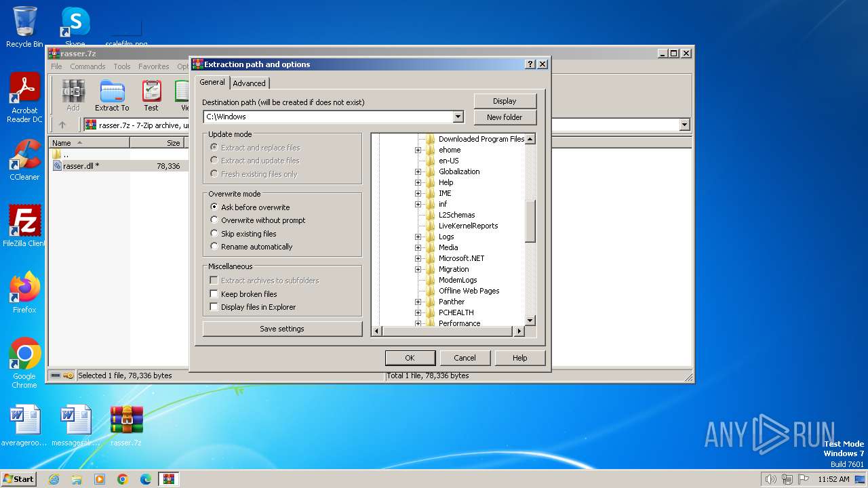
Task: Switch to the General tab
Action: [212, 82]
